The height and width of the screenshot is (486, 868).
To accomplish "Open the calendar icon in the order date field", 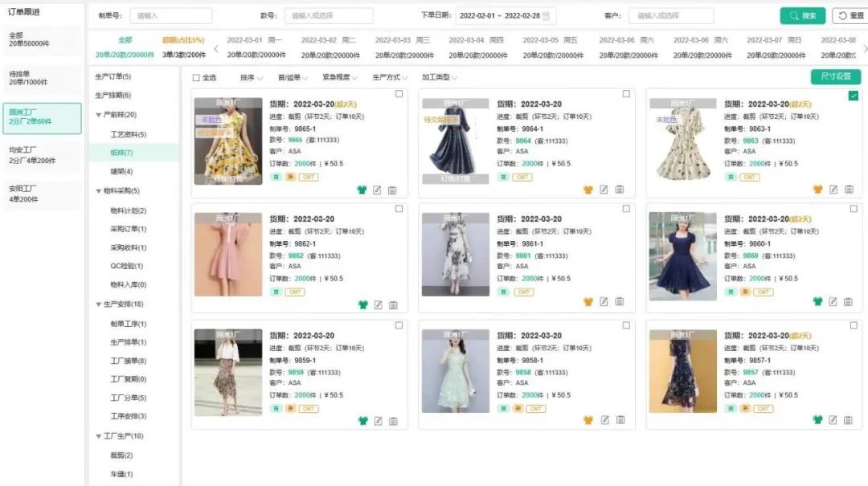I will (547, 16).
